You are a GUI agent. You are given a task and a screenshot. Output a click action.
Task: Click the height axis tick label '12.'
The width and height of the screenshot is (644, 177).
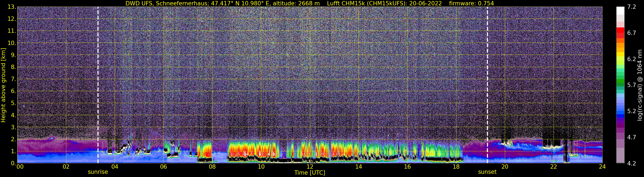tap(12, 19)
